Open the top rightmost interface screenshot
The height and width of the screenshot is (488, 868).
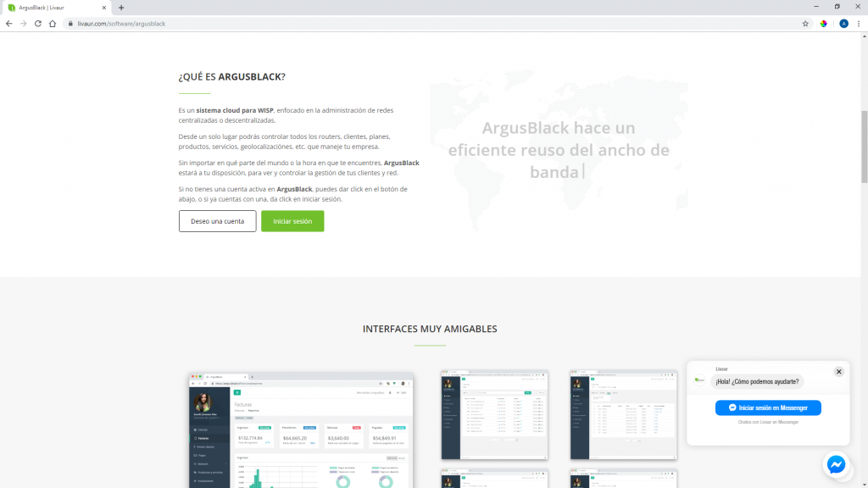coord(624,415)
